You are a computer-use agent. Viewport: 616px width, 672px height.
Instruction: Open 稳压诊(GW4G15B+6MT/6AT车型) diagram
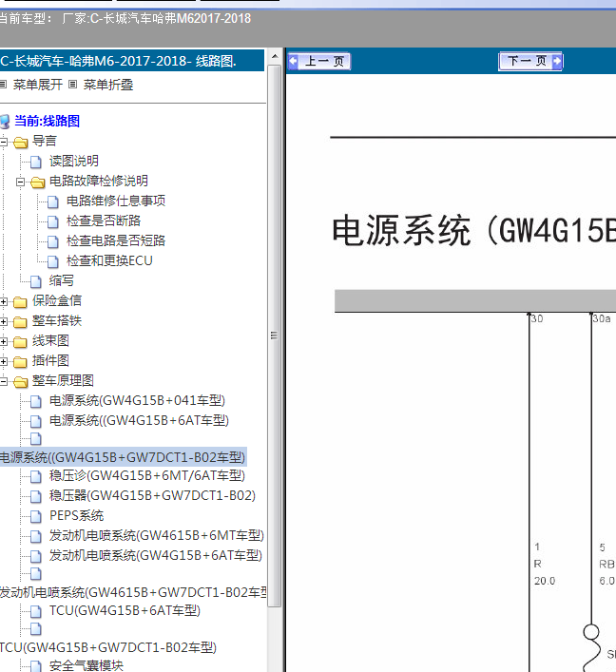(x=147, y=475)
